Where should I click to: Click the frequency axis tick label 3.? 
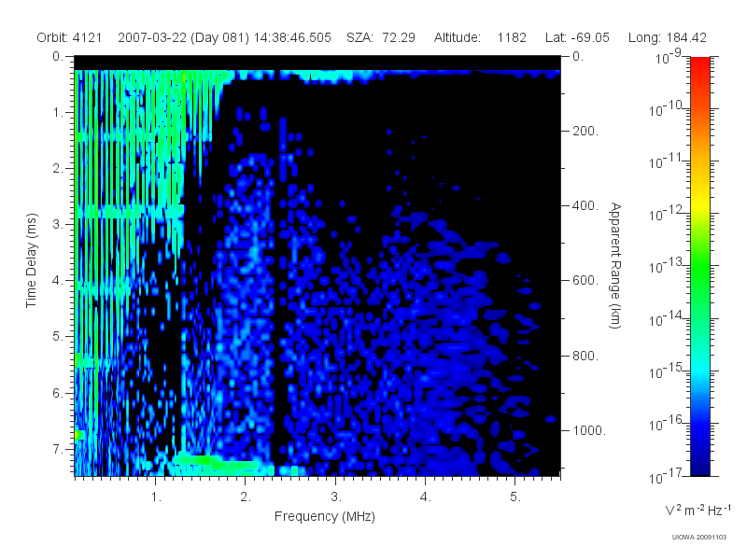pyautogui.click(x=336, y=497)
